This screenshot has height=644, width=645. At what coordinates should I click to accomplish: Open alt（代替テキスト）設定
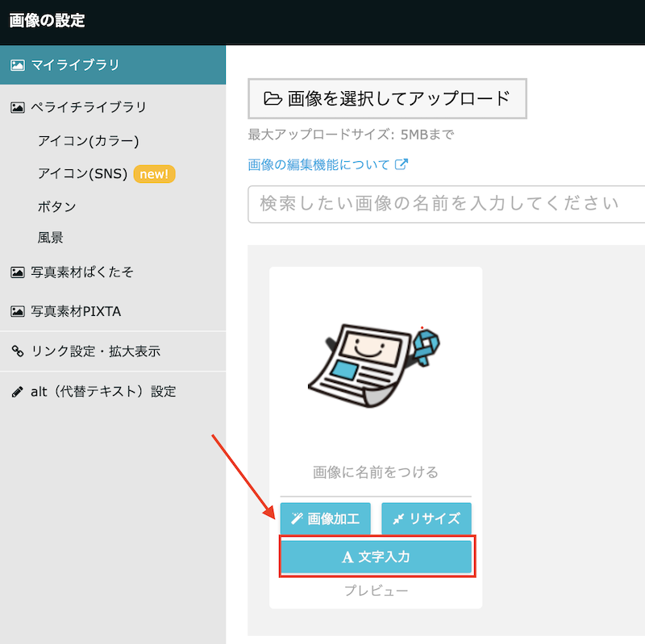(x=103, y=392)
